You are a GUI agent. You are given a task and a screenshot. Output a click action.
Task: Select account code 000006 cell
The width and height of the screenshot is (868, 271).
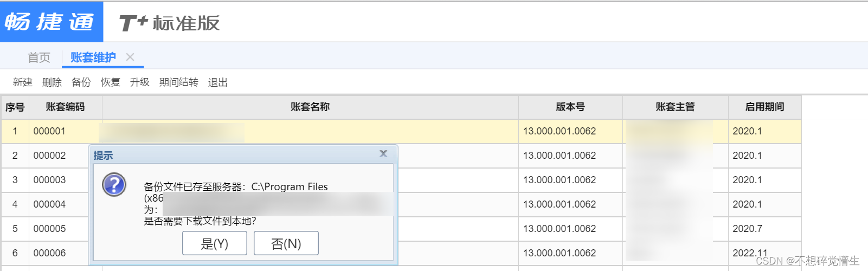tap(59, 253)
